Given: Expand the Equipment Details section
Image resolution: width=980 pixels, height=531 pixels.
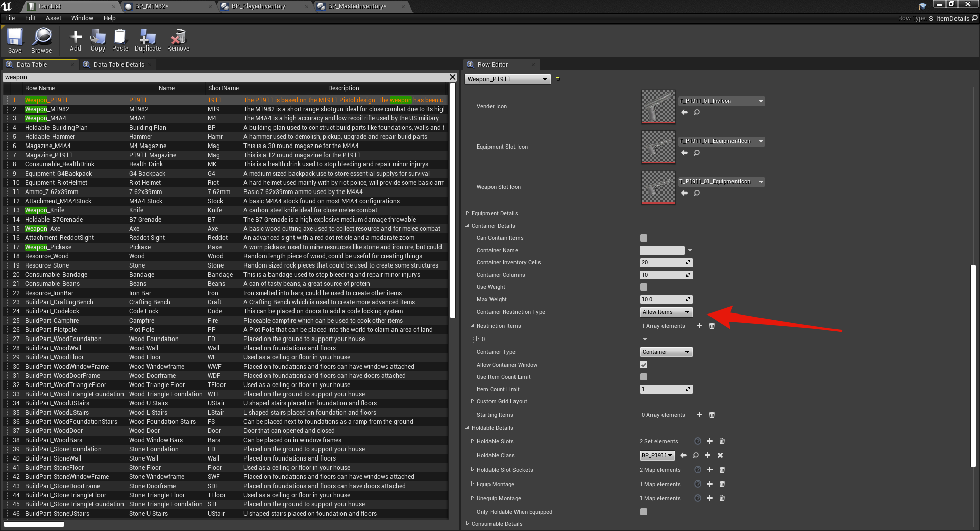Looking at the screenshot, I should [x=468, y=213].
